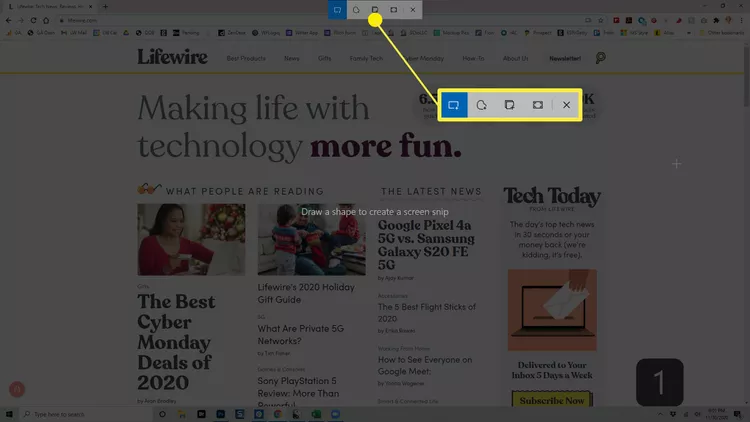
Task: Click author link by Tim Fisher
Action: [x=274, y=353]
